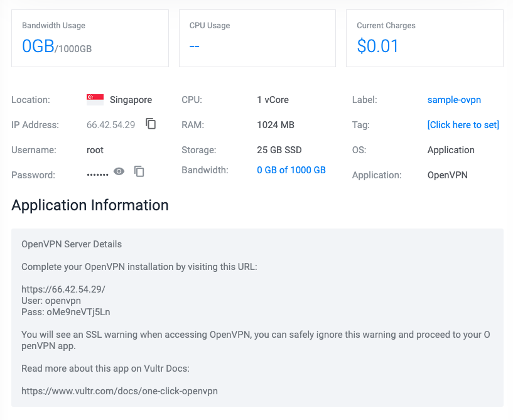
Task: Click the username value 'root'
Action: 95,150
